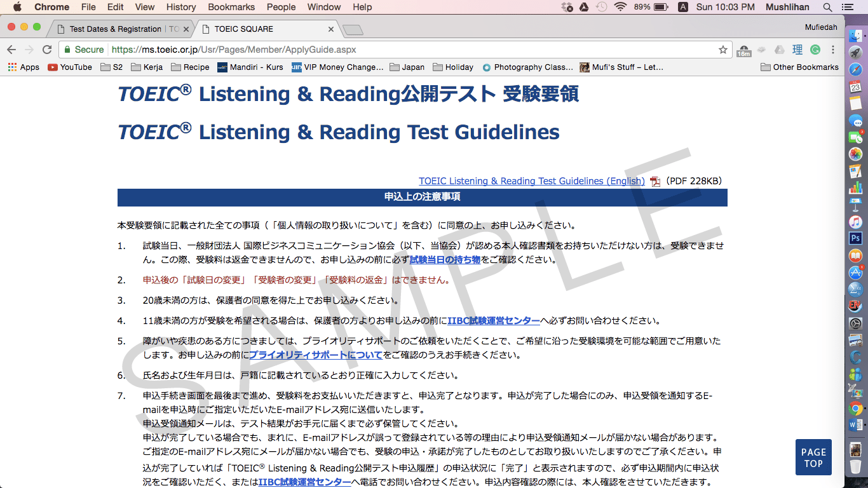Expand the Other Bookmarks folder
This screenshot has height=488, width=868.
click(x=799, y=67)
